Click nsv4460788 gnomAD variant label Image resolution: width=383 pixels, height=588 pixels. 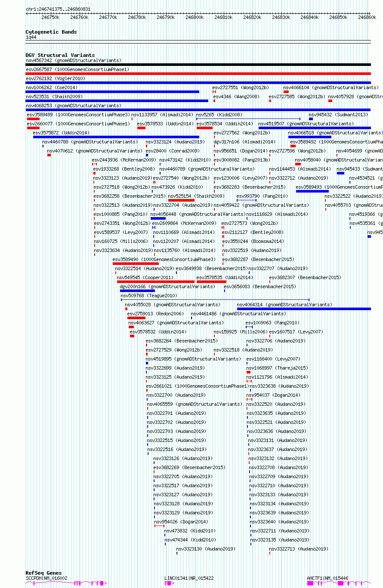(x=90, y=142)
